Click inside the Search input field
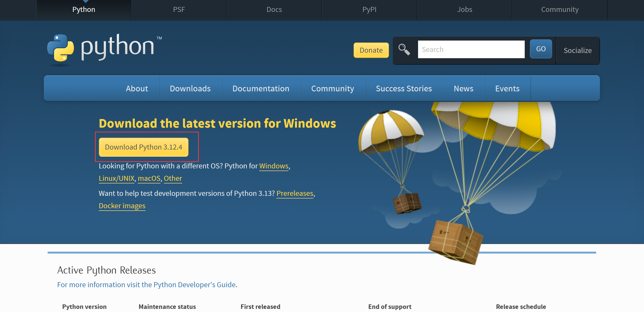 [x=471, y=49]
